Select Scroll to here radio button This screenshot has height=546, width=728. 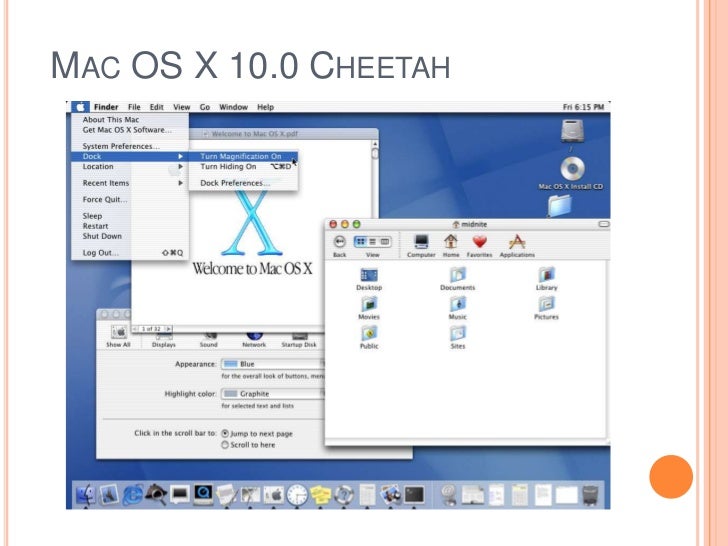click(225, 445)
